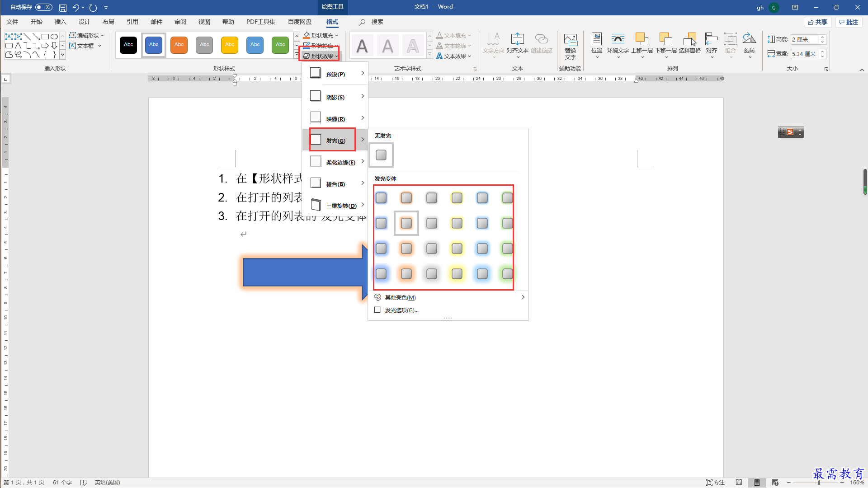Choose the top-left blue glow variant
This screenshot has height=488, width=868.
tap(381, 197)
